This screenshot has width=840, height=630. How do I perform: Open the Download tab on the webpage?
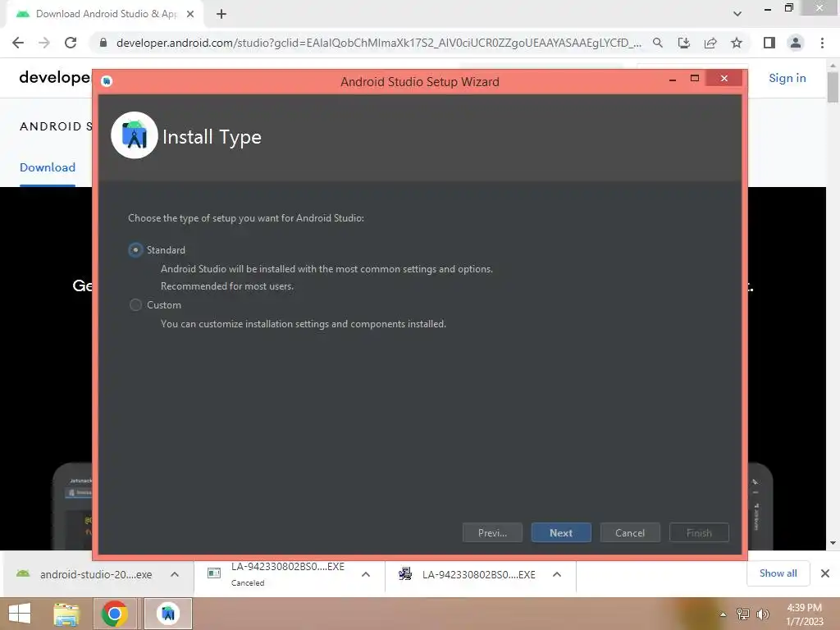pos(48,167)
